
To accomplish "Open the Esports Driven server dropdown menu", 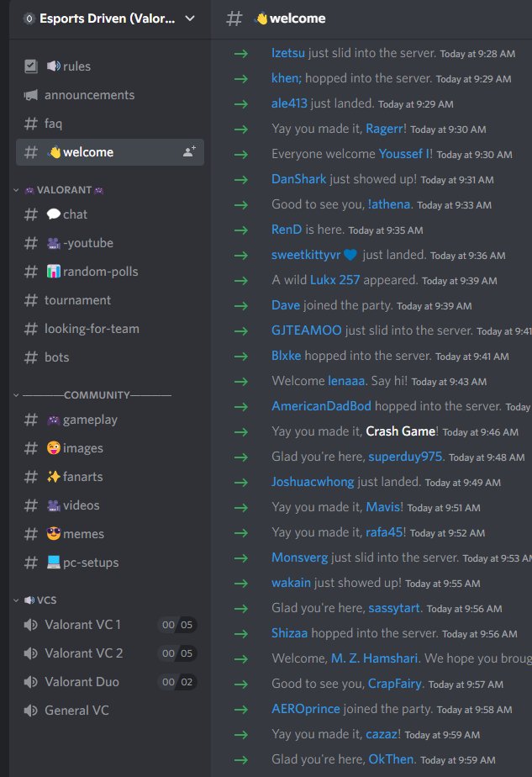I will [x=190, y=18].
